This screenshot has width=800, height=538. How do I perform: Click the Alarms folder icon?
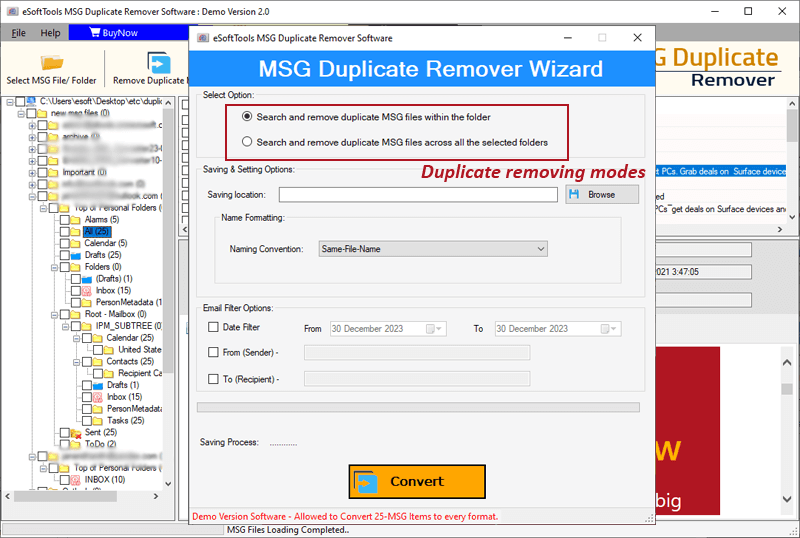75,219
